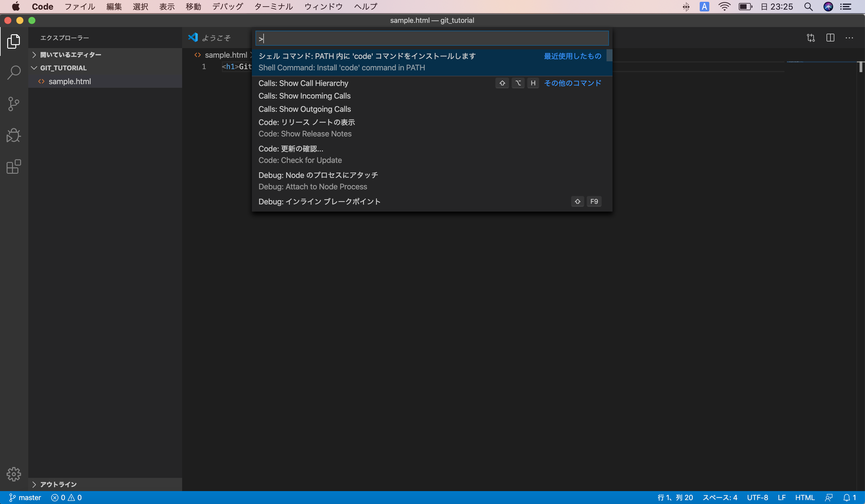The height and width of the screenshot is (504, 865).
Task: Open the 編集 menu
Action: (114, 7)
